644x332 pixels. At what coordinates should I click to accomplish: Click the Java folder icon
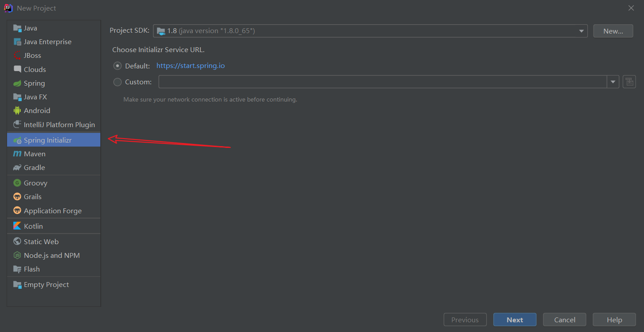pos(17,28)
